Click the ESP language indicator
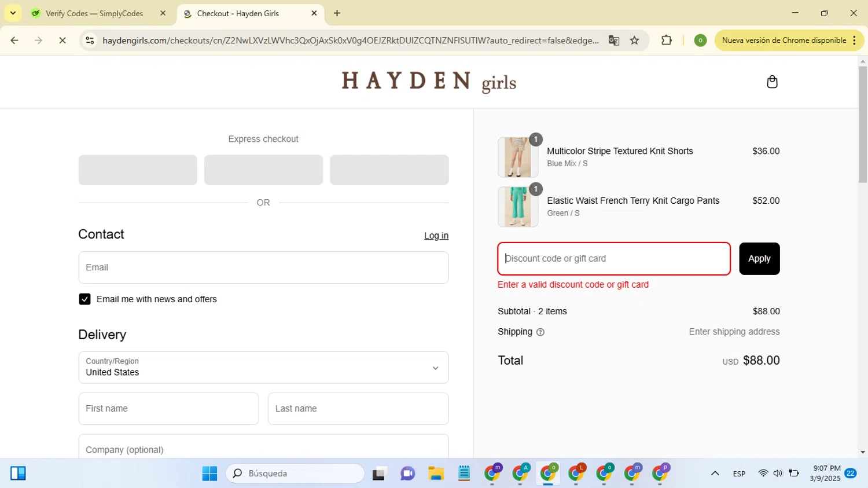The width and height of the screenshot is (868, 488). coord(739,474)
